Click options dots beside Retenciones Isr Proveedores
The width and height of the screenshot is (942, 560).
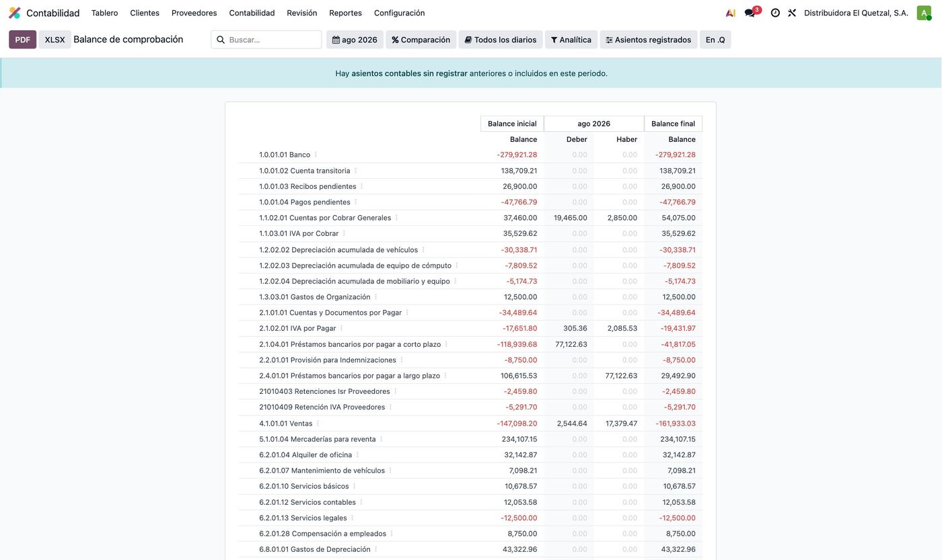[x=395, y=391]
